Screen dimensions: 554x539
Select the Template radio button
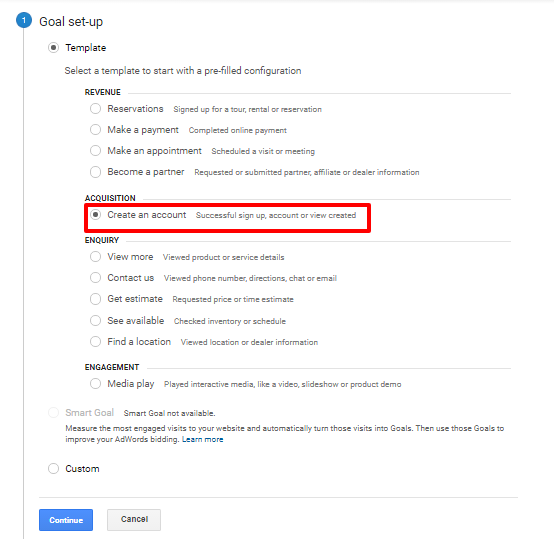click(53, 48)
